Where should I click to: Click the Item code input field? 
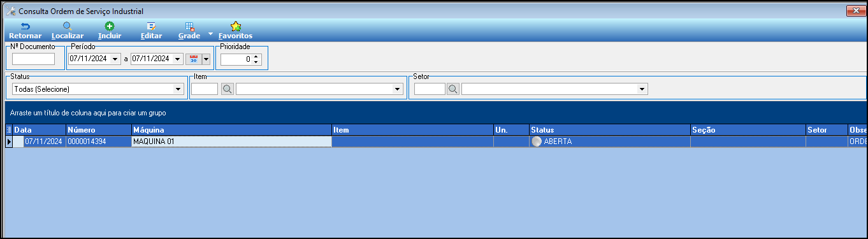[x=205, y=89]
